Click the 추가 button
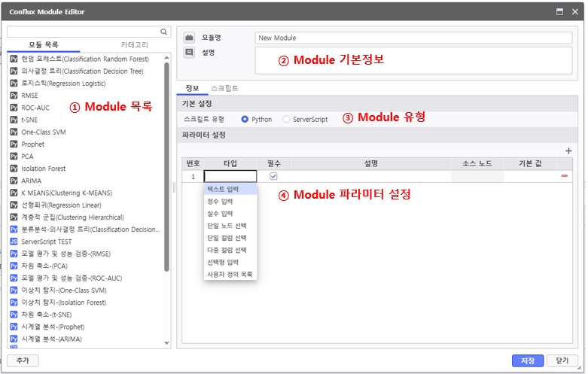588x374 pixels. [23, 360]
